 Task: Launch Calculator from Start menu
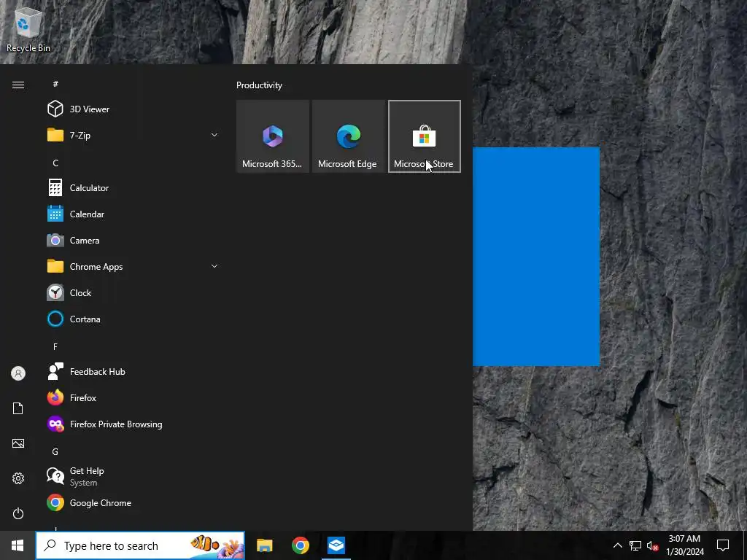pos(133,187)
